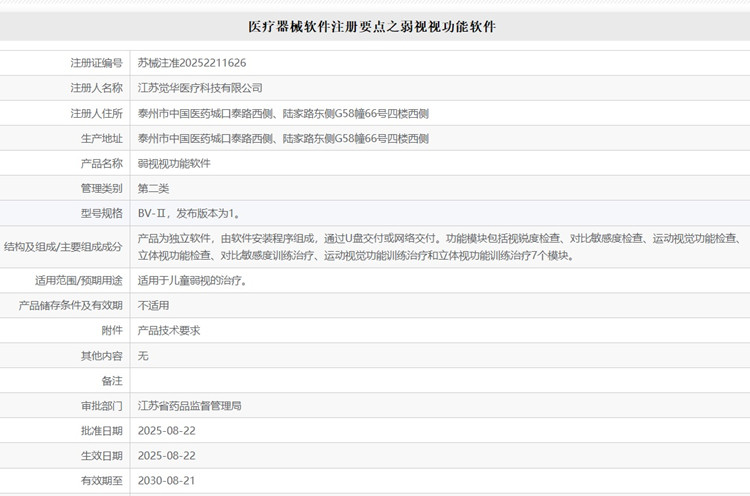The width and height of the screenshot is (750, 496).
Task: Click the page title about 弱视视功能软件
Action: [x=372, y=27]
